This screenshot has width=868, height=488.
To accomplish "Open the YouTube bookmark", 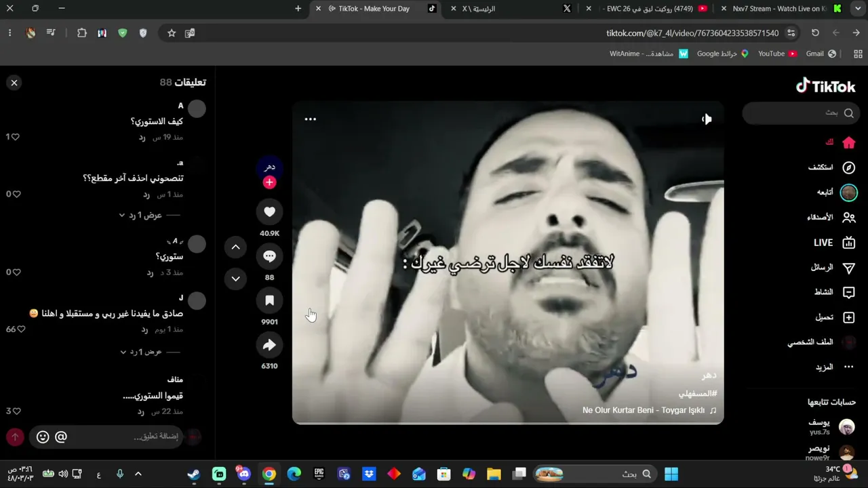I will point(777,54).
